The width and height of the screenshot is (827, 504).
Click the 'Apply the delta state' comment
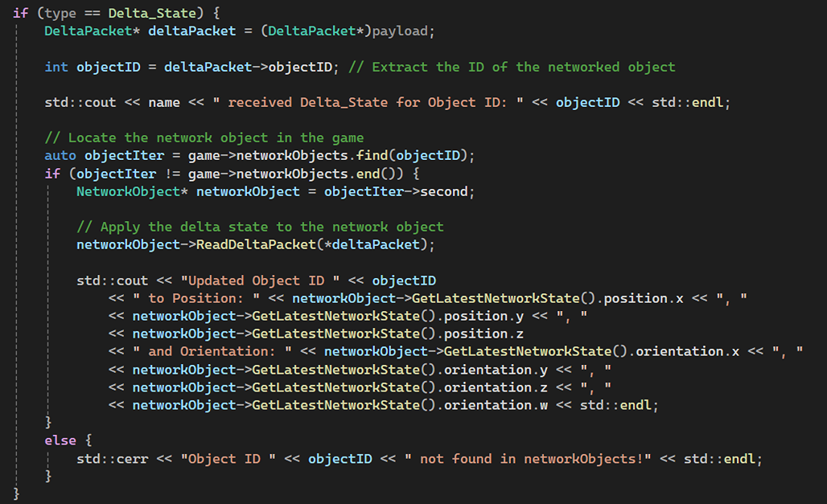(x=260, y=227)
